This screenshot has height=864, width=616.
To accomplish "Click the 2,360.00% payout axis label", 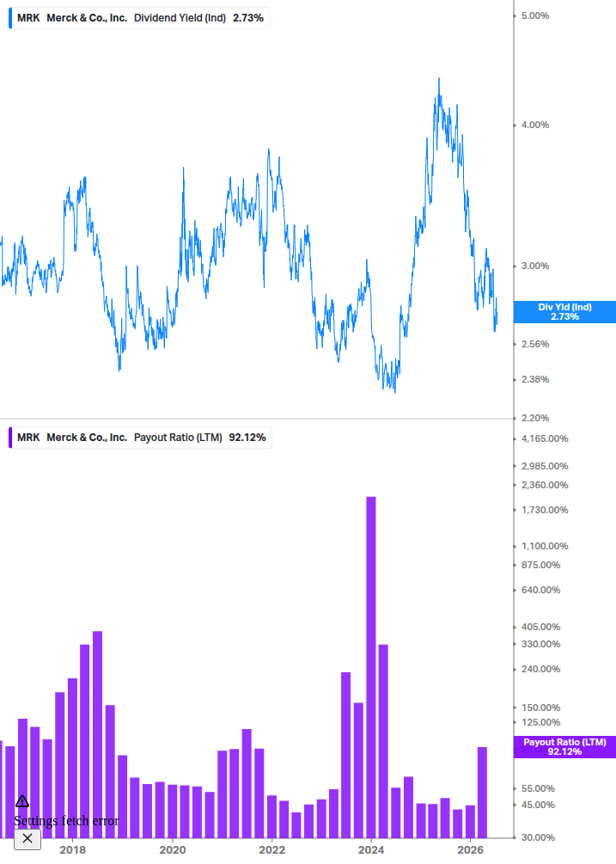I will 545,485.
